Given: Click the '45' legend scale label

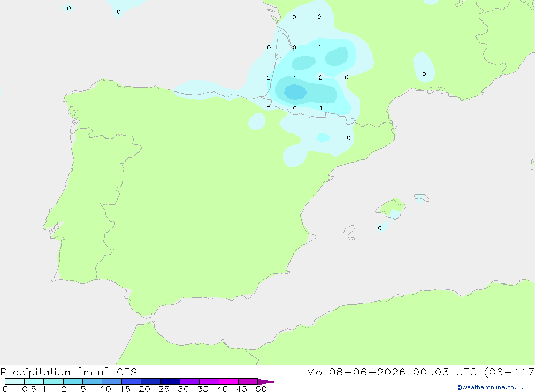Looking at the screenshot, I should click(x=242, y=389).
